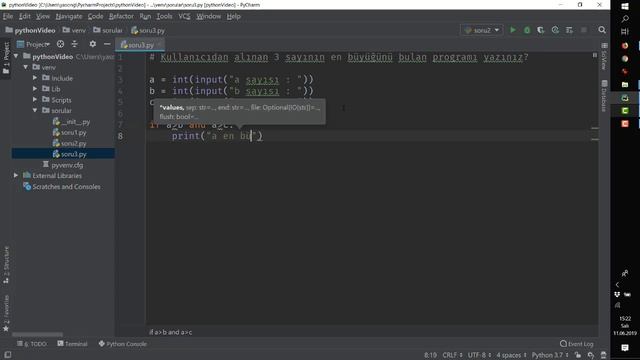Image resolution: width=640 pixels, height=360 pixels.
Task: Click project tree horizontal scrollbar
Action: tap(38, 334)
